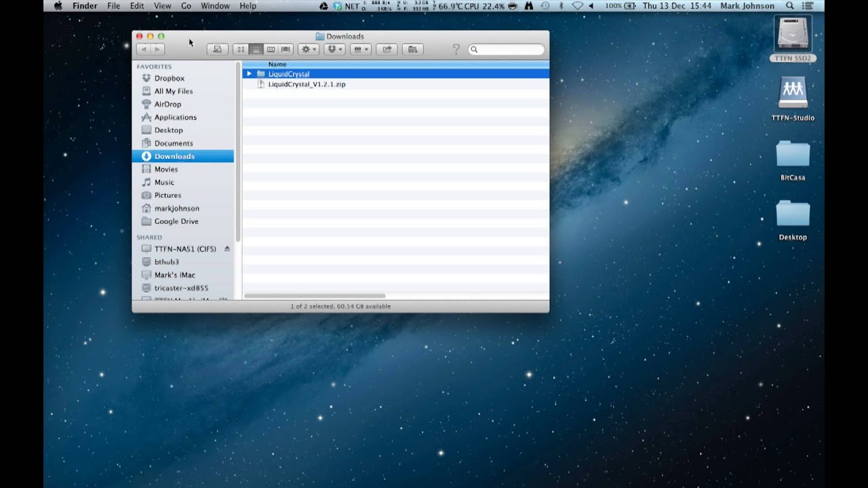
Task: Open the Edit menu
Action: [137, 6]
